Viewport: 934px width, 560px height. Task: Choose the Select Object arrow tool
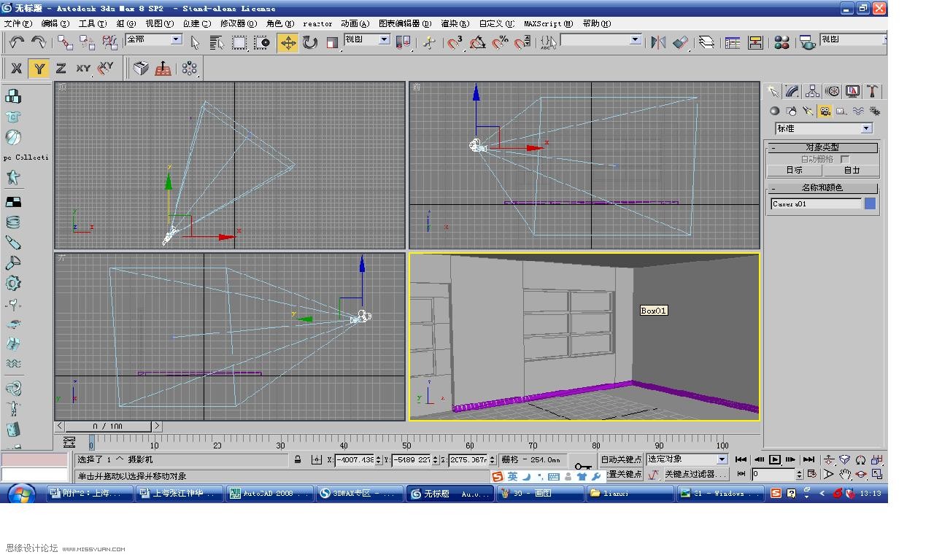195,42
